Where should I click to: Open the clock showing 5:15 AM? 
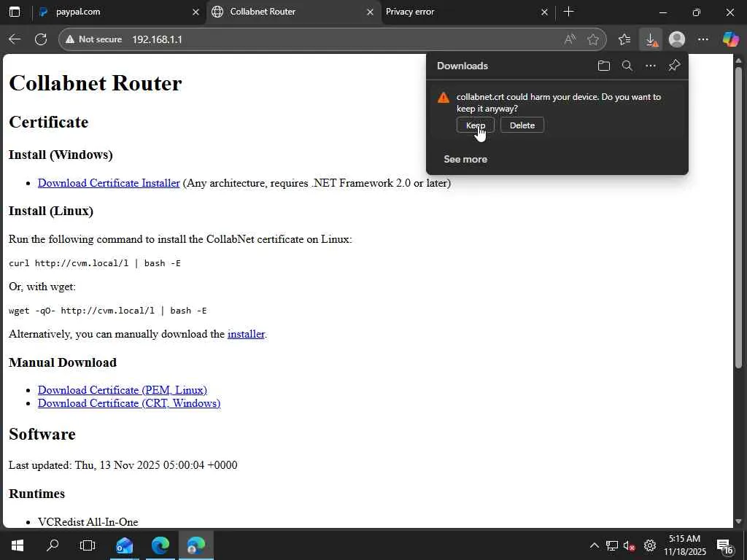pos(684,545)
